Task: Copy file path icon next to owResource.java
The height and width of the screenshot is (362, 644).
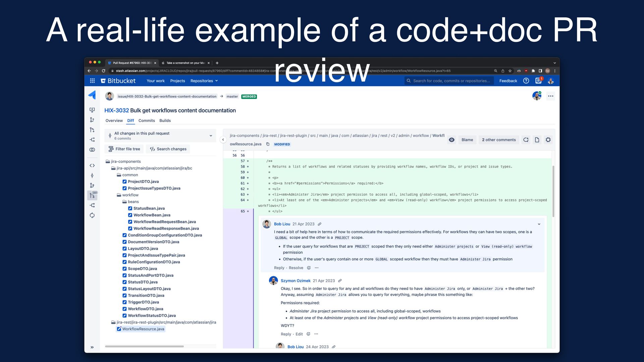Action: [268, 144]
